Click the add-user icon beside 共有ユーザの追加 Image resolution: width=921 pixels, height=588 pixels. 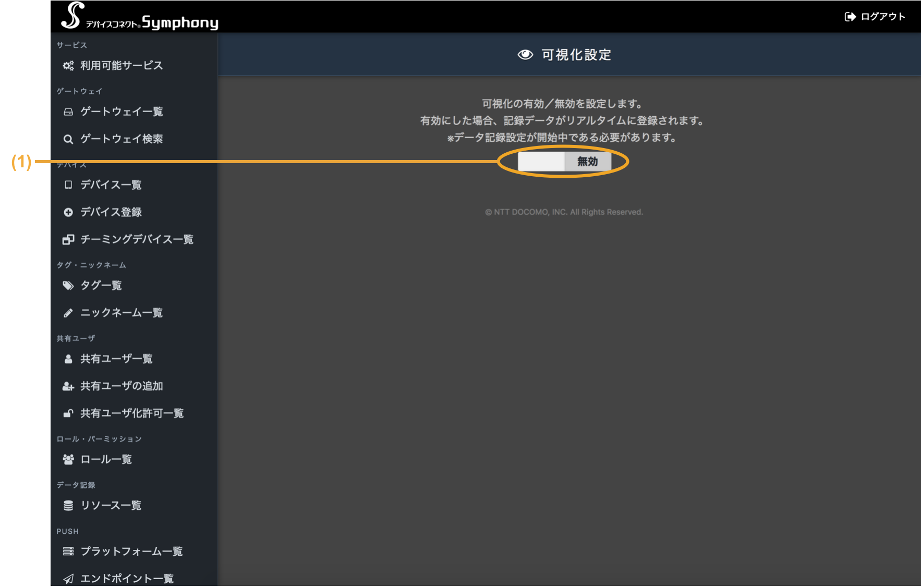[68, 386]
